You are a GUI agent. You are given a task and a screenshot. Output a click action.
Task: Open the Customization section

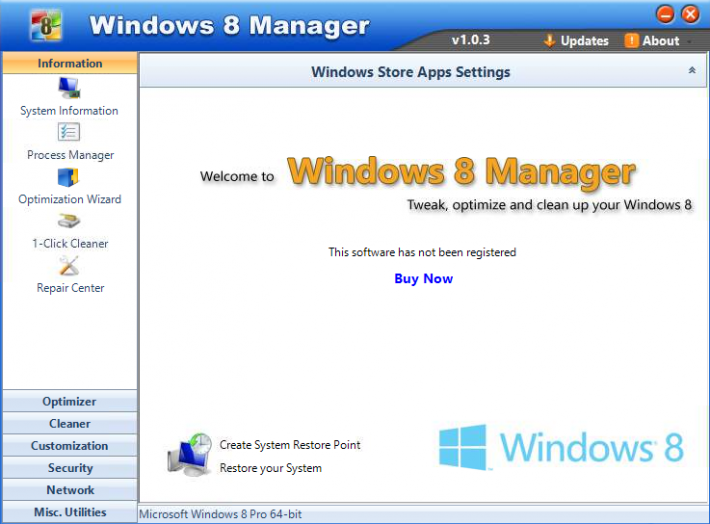tap(70, 446)
